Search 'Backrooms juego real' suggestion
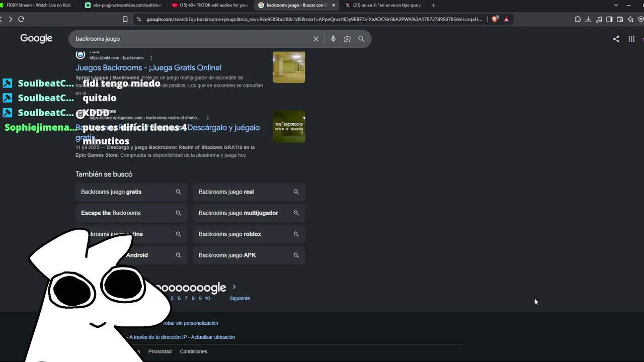Viewport: 644px width, 362px height. [249, 192]
